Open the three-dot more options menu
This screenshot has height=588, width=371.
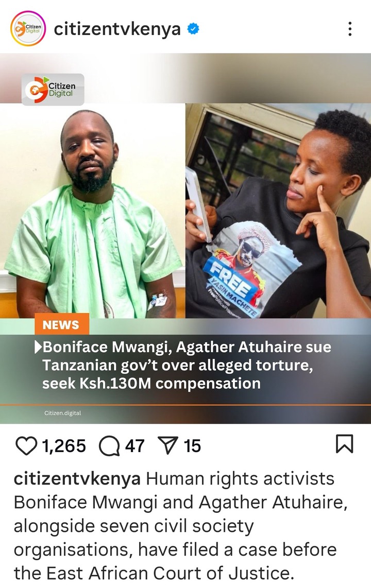click(350, 29)
